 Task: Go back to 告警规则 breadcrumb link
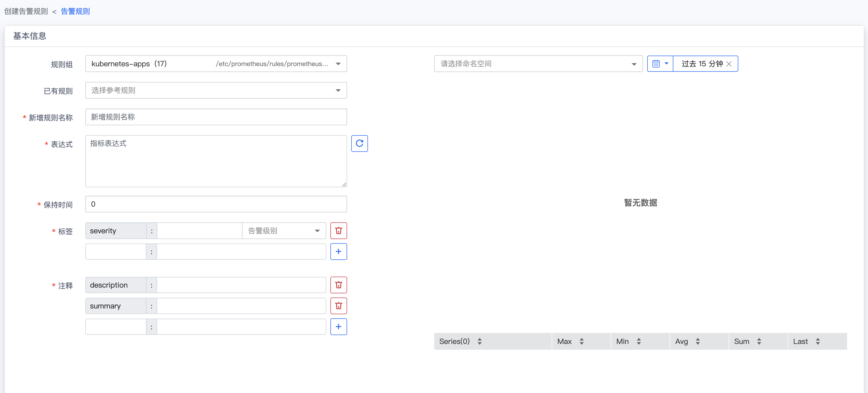[x=75, y=11]
